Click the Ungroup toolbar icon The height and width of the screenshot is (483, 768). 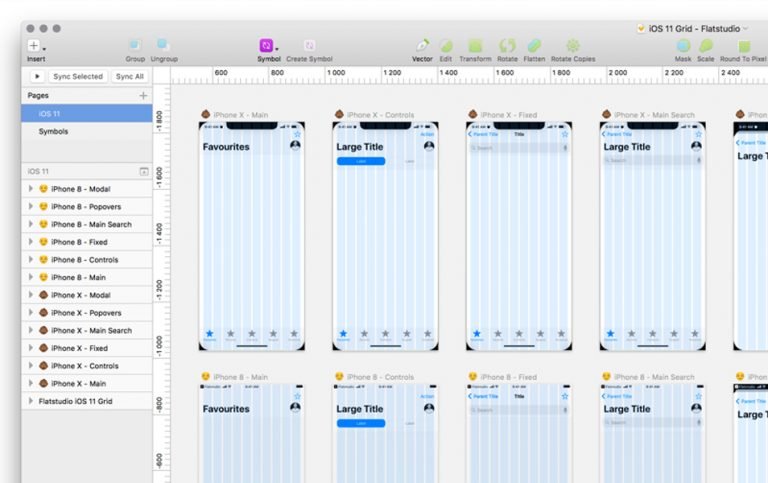click(x=164, y=45)
